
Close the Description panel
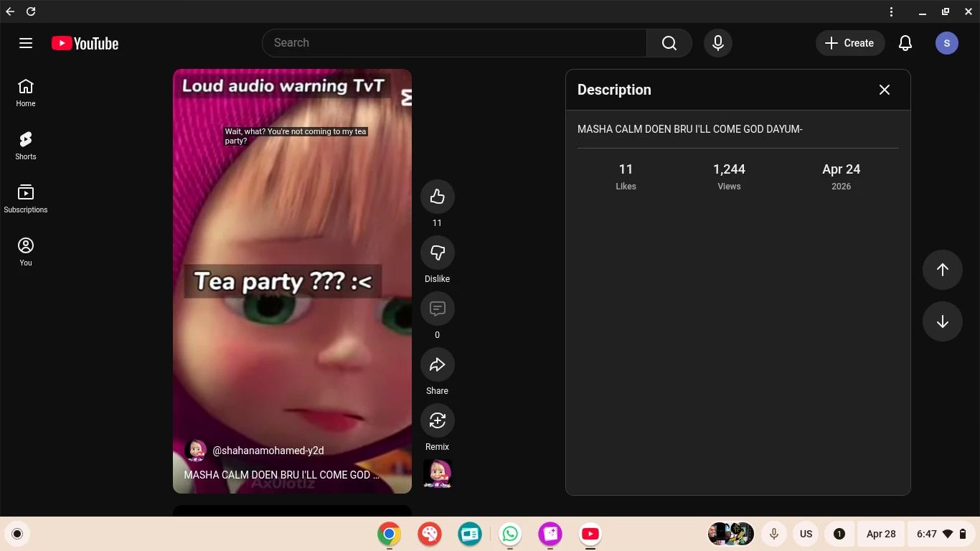[885, 90]
